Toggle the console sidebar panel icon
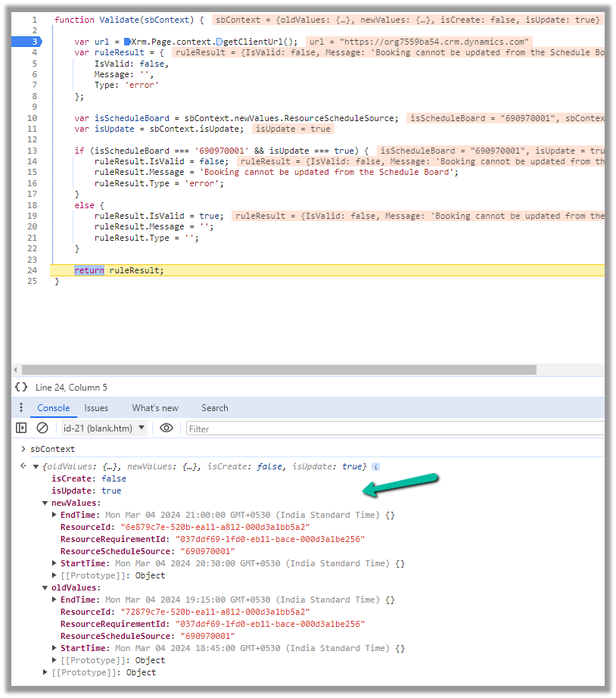616x698 pixels. tap(21, 428)
